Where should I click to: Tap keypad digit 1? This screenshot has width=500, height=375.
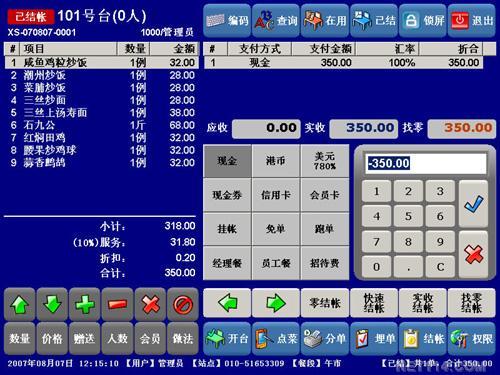[376, 191]
